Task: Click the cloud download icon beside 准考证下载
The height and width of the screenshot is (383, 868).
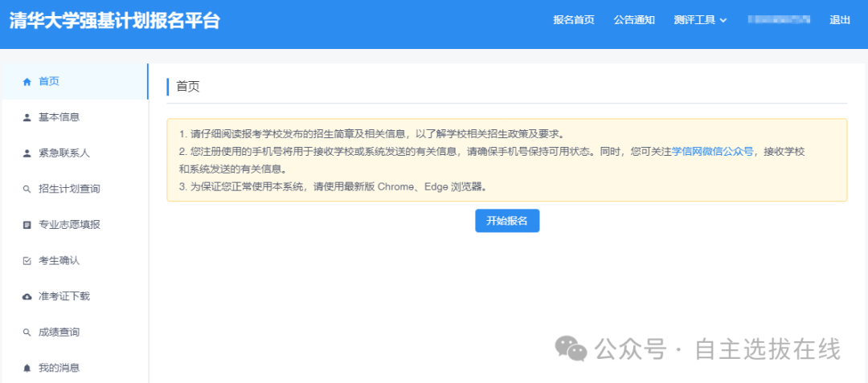Action: click(27, 297)
